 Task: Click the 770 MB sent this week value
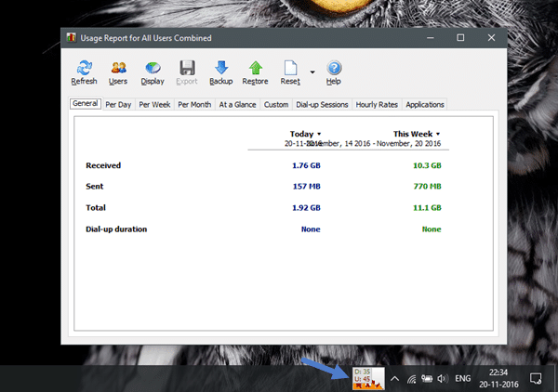[427, 187]
